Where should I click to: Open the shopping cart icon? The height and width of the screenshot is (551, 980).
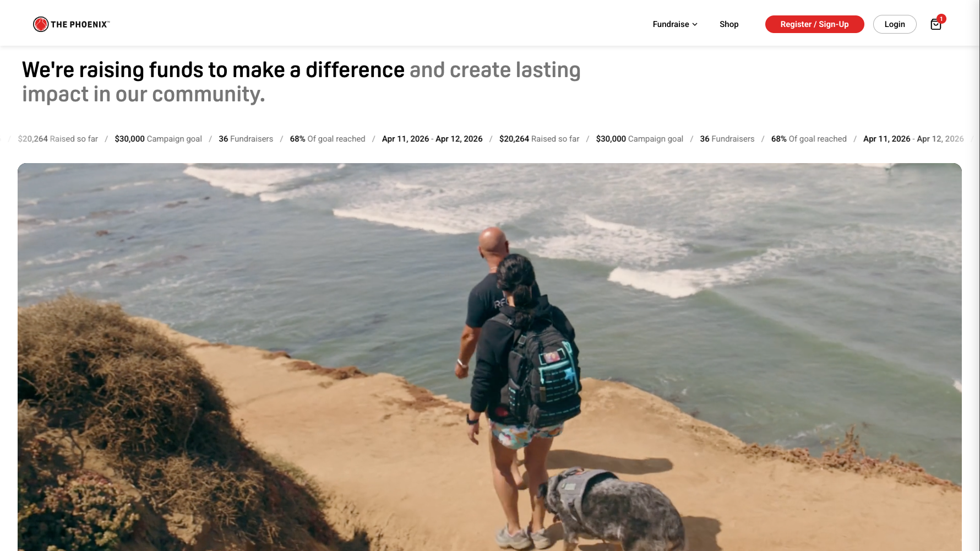coord(935,24)
